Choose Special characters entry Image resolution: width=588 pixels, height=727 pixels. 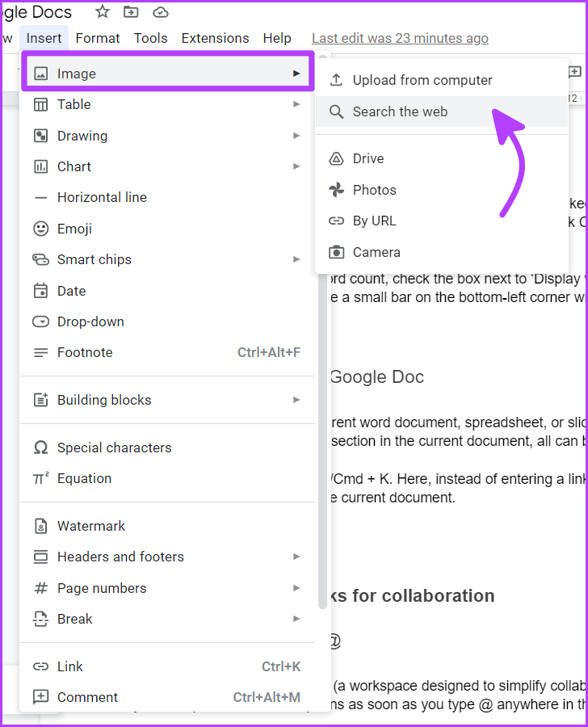167,448
